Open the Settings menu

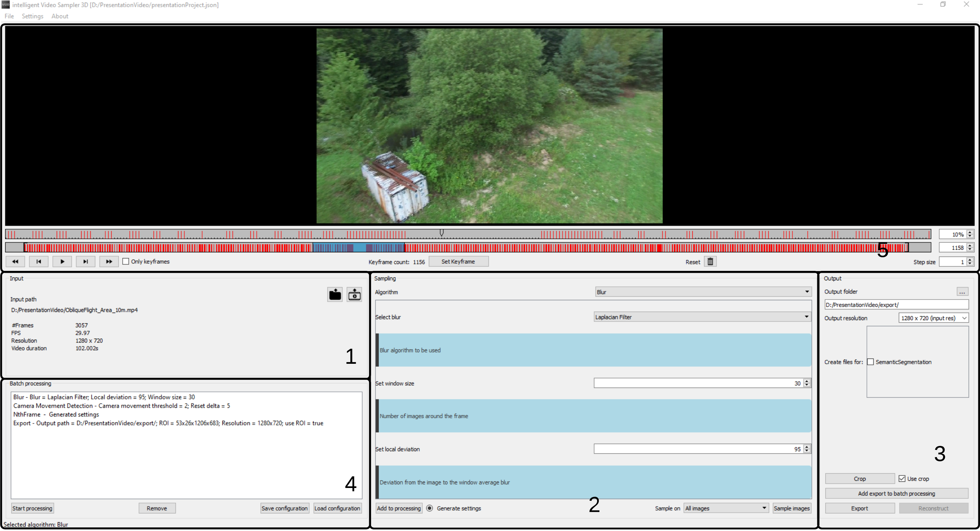[x=32, y=16]
